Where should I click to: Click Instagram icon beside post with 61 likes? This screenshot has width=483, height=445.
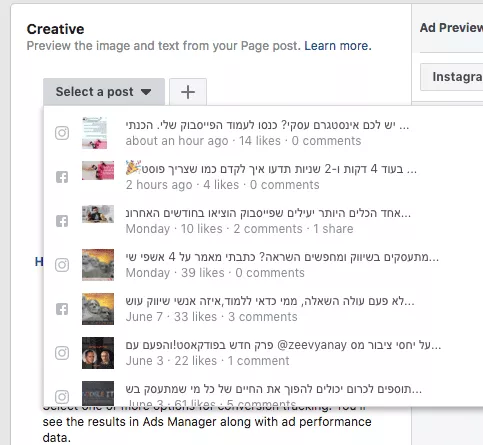[62, 397]
